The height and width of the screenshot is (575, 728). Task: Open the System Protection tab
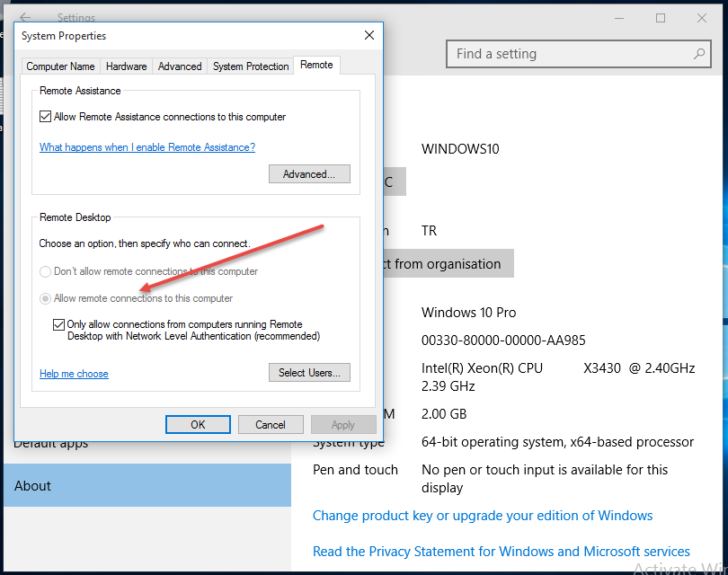coord(251,66)
